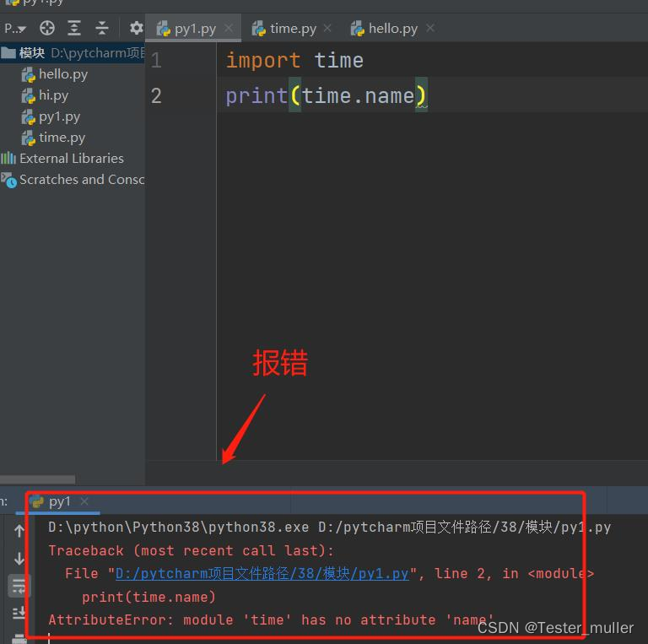Click line number 1 in the gutter

point(156,61)
